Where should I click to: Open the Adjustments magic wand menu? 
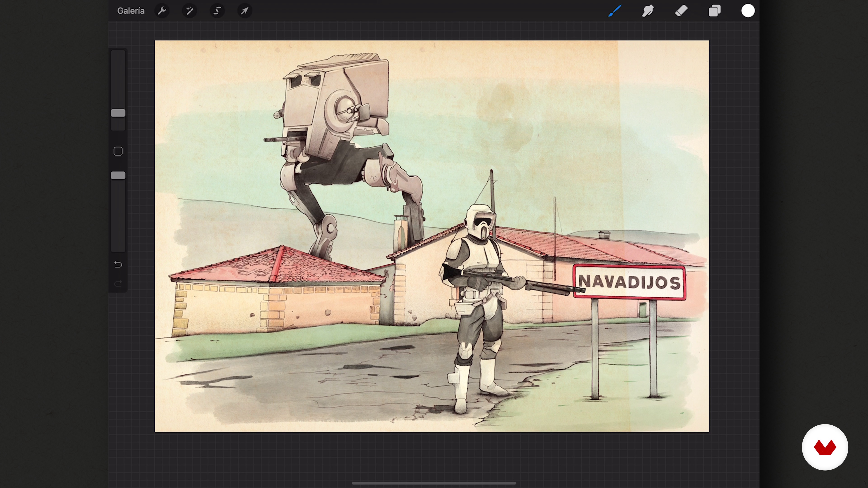(x=190, y=11)
